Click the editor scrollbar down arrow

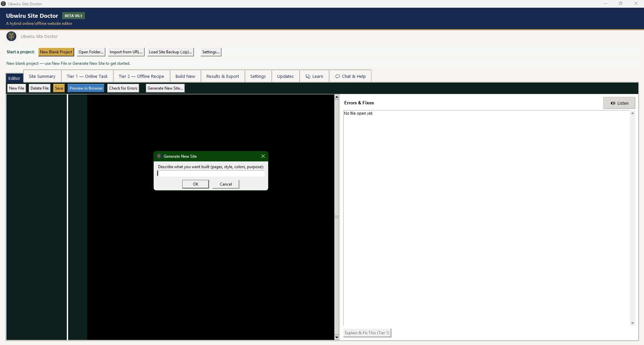pyautogui.click(x=337, y=338)
